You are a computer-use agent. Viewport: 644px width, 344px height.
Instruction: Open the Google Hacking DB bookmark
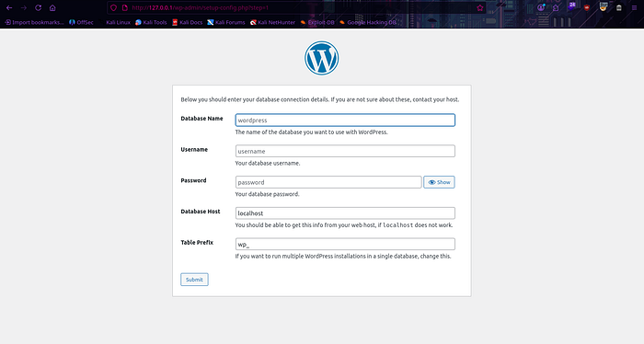tap(368, 23)
